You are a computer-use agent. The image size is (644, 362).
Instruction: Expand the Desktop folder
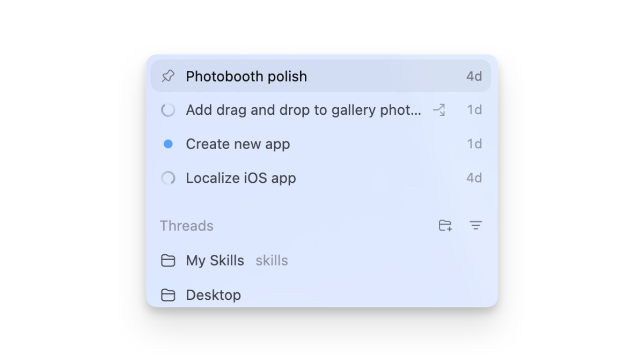click(x=213, y=295)
